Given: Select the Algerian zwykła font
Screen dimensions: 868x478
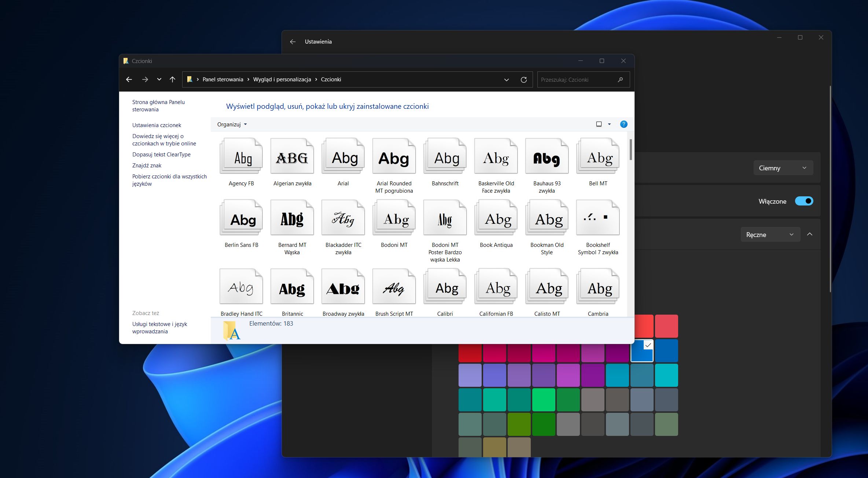Looking at the screenshot, I should point(292,158).
